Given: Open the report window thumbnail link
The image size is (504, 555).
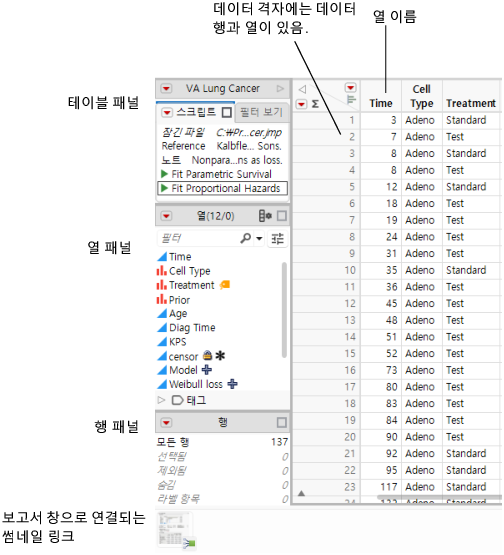Looking at the screenshot, I should click(177, 530).
